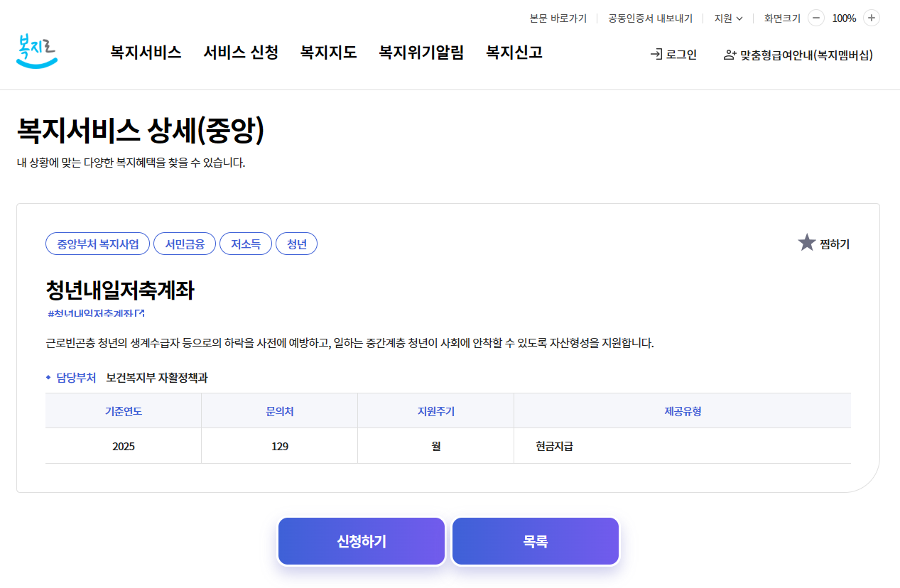Open external link icon beside #청년내일저축계좌
The height and width of the screenshot is (588, 900).
(140, 313)
